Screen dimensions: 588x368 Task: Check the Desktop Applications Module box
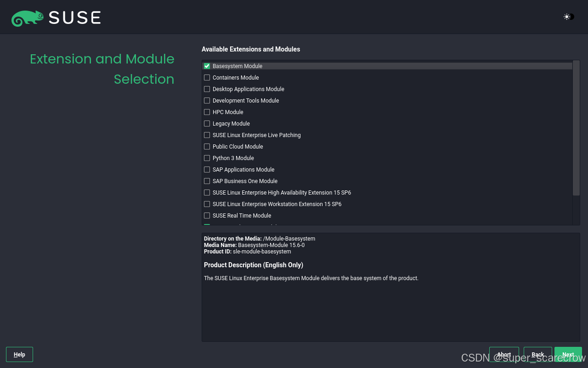coord(207,89)
